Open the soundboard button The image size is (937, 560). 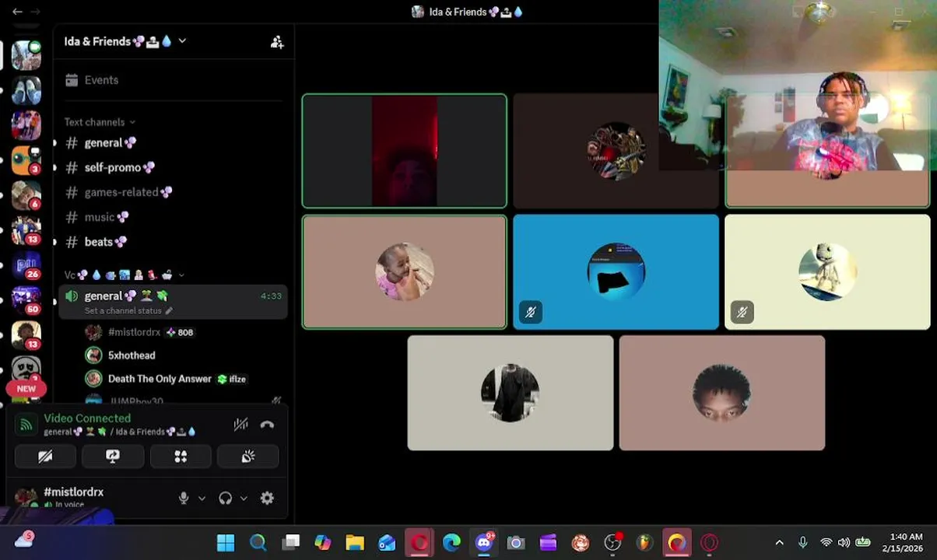(248, 457)
